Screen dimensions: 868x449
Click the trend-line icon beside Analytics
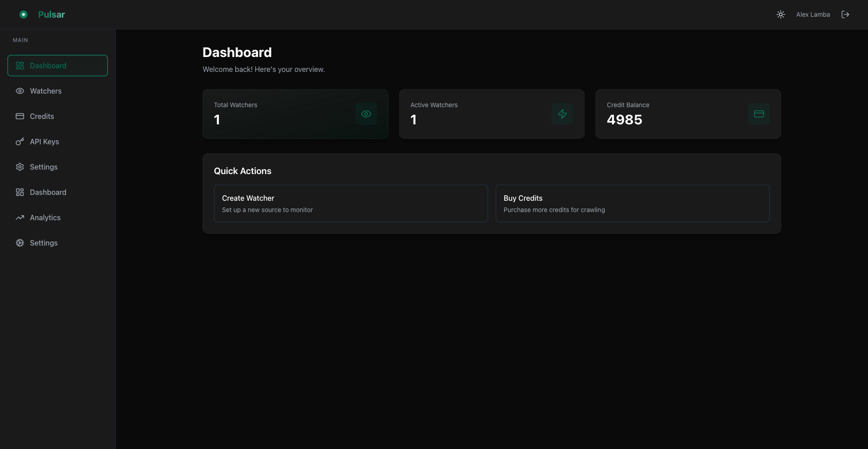point(20,217)
